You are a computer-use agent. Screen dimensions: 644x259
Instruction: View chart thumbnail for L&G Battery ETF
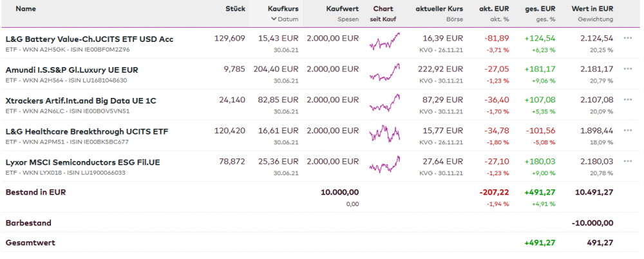(385, 43)
